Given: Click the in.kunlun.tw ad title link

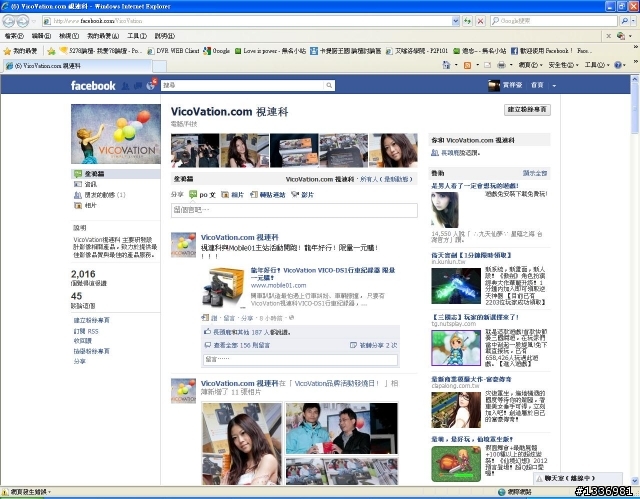Looking at the screenshot, I should (471, 255).
